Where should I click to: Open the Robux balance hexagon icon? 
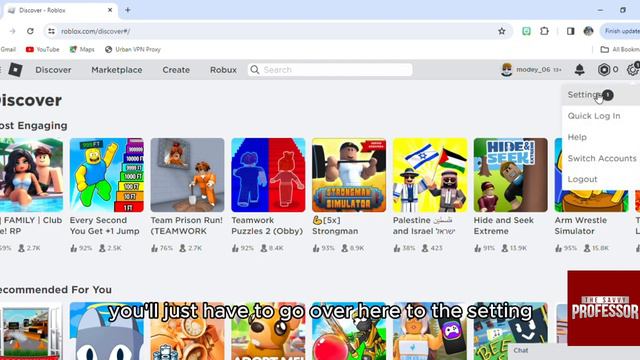pyautogui.click(x=604, y=70)
